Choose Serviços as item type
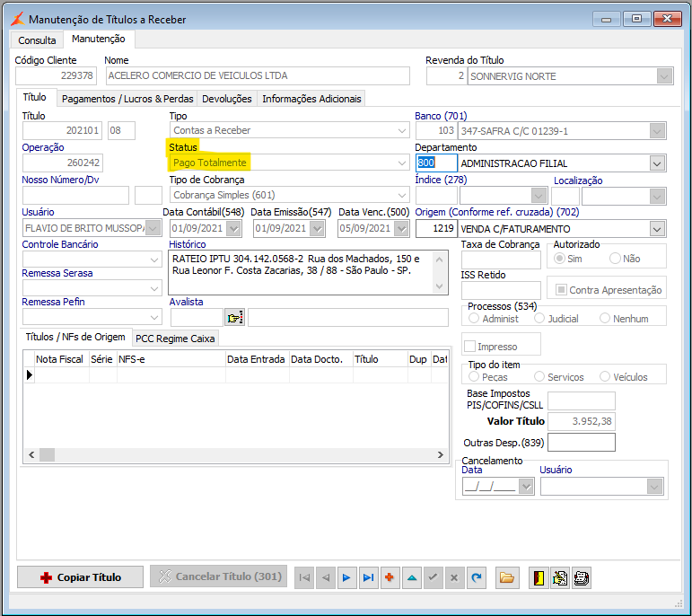Viewport: 692px width, 616px height. click(x=539, y=377)
